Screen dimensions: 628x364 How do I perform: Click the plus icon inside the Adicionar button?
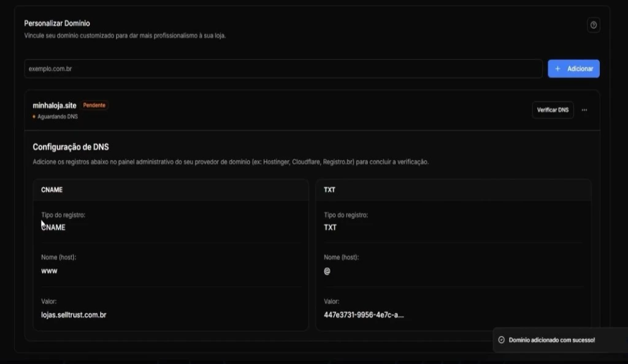click(557, 69)
